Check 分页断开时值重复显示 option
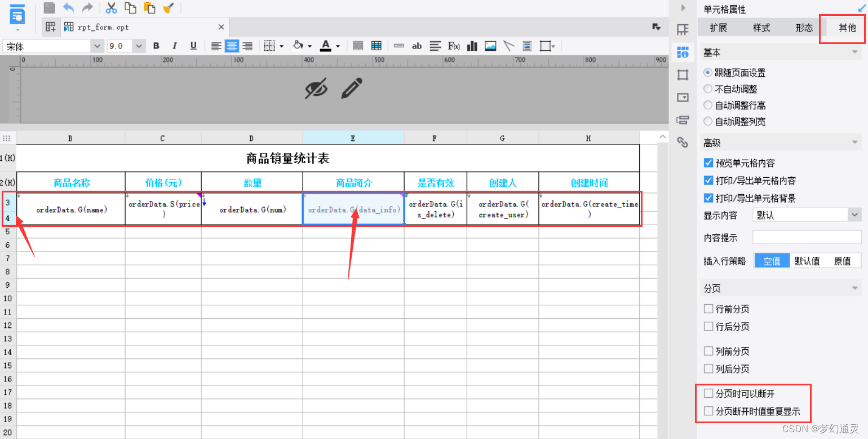The width and height of the screenshot is (868, 439). coord(708,411)
